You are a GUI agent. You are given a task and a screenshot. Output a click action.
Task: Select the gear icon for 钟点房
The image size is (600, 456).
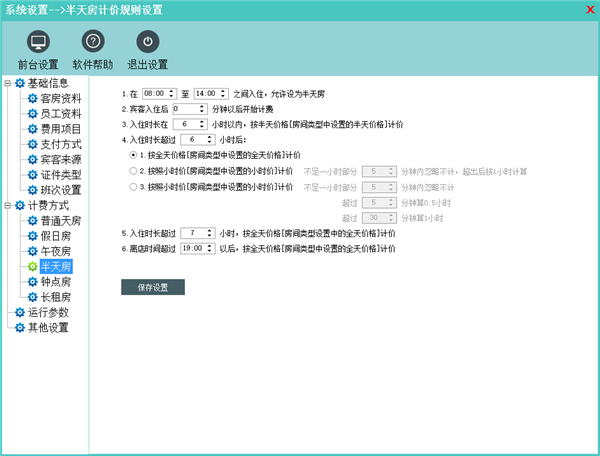point(32,282)
